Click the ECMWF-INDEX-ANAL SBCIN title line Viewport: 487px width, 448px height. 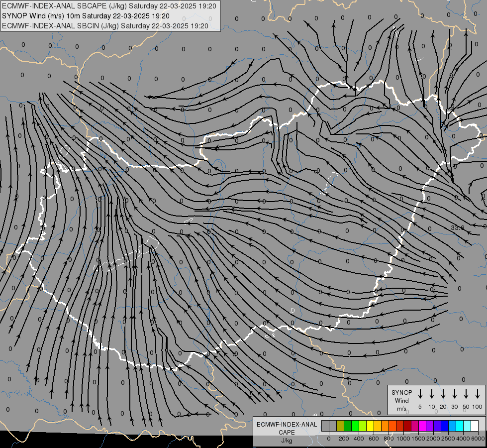[105, 26]
